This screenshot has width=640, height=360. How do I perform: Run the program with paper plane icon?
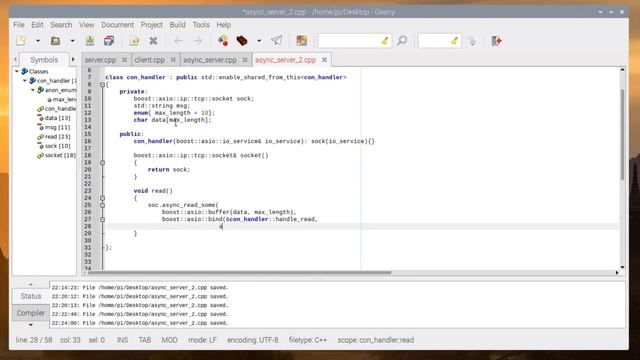pos(277,40)
